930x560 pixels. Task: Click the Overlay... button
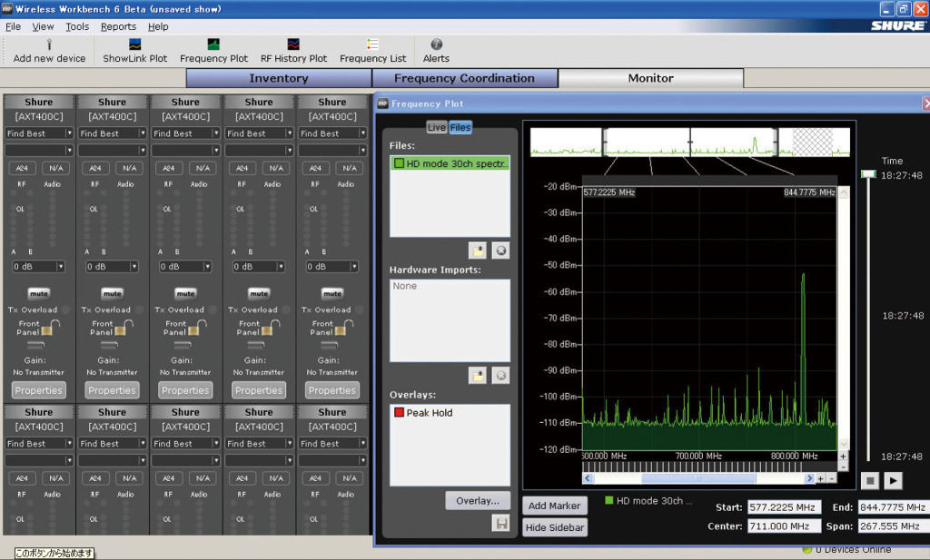click(x=478, y=501)
